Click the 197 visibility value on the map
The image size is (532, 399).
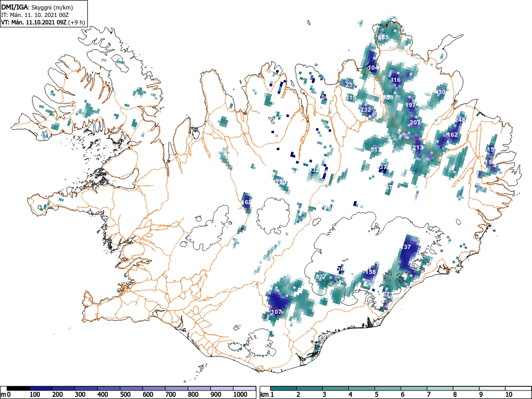click(x=411, y=105)
